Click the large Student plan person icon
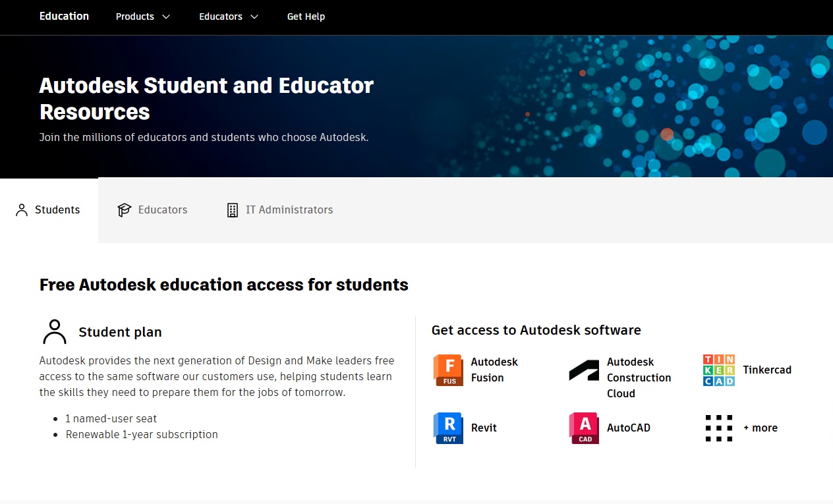This screenshot has width=833, height=504. tap(55, 332)
